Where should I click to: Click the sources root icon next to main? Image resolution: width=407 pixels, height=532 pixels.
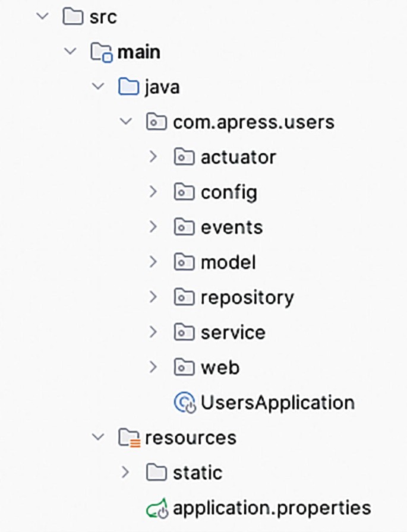[100, 51]
